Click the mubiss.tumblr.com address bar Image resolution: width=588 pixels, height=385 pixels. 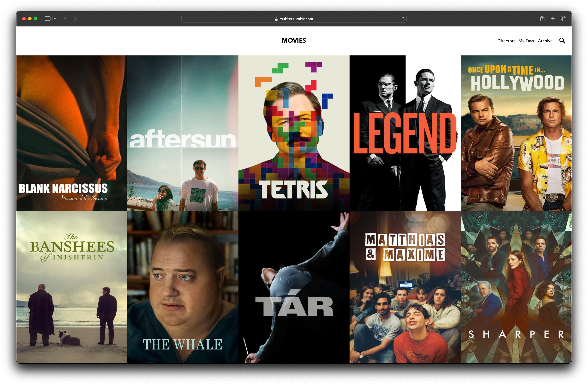point(294,19)
